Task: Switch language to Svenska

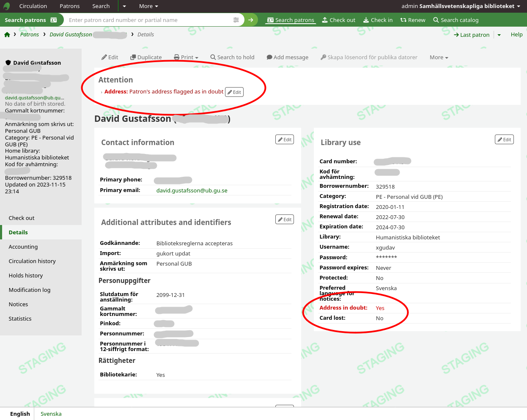Action: click(51, 414)
